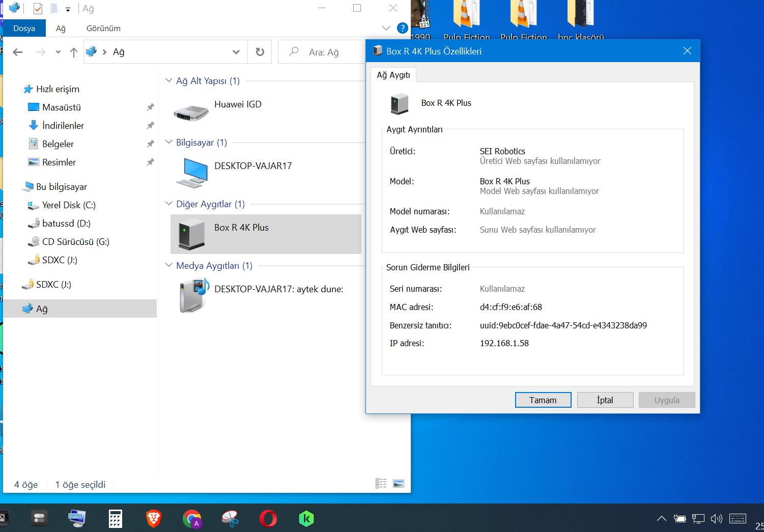
Task: Collapse the Bilgisayar group
Action: pyautogui.click(x=169, y=142)
